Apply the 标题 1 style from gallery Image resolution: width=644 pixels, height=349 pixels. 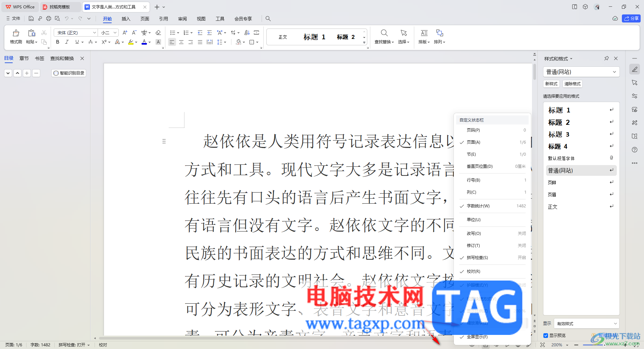314,37
